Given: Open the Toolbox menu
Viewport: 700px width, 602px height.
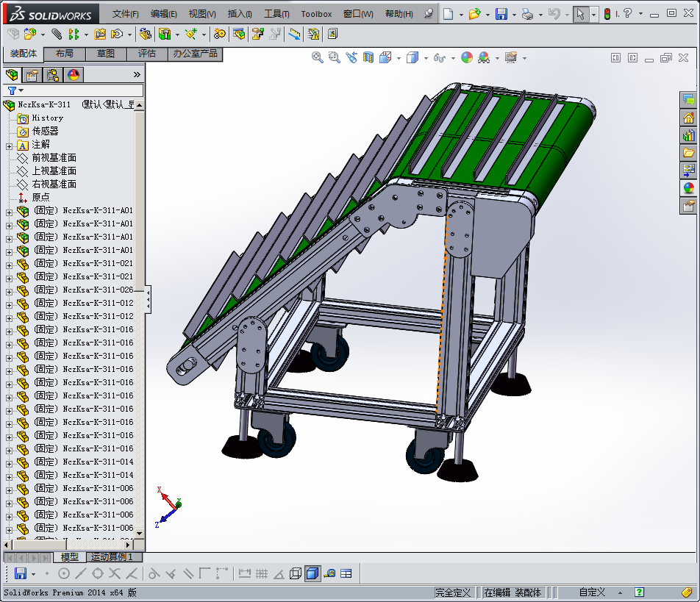Looking at the screenshot, I should pyautogui.click(x=316, y=14).
